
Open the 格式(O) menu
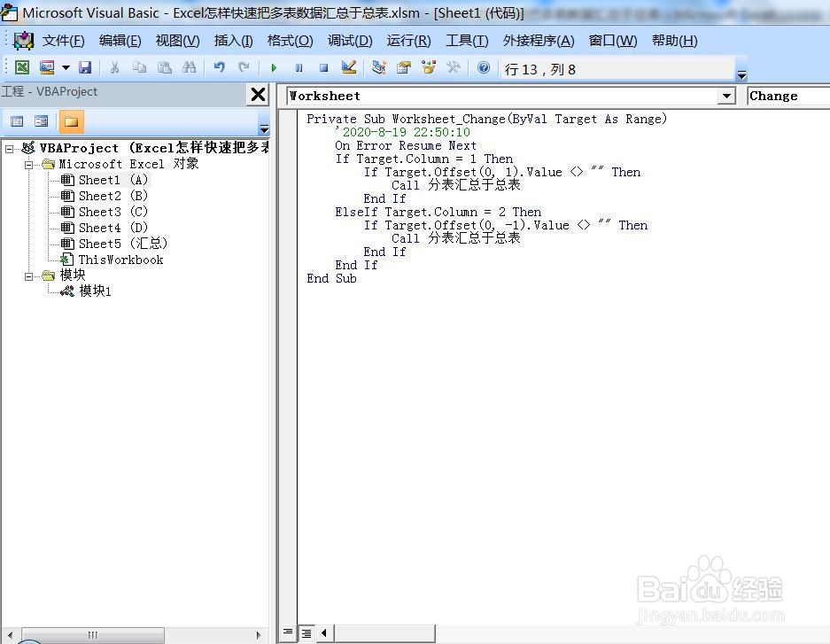290,41
